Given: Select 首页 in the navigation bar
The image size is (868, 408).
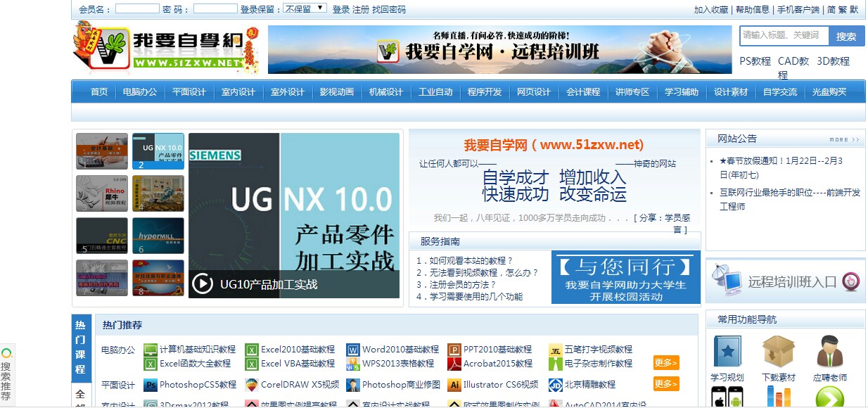Looking at the screenshot, I should [x=99, y=92].
